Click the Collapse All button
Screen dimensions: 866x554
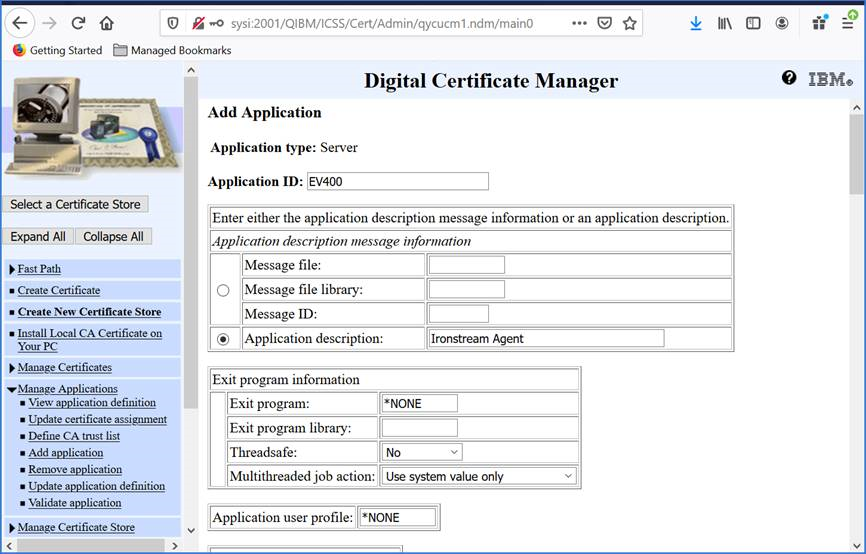pyautogui.click(x=113, y=236)
